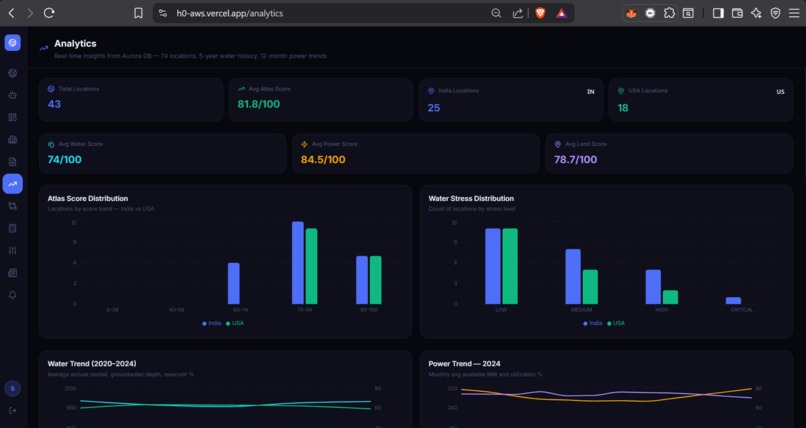Click the Avg Power Score 84.5/100 value
This screenshot has height=428, width=806.
323,160
